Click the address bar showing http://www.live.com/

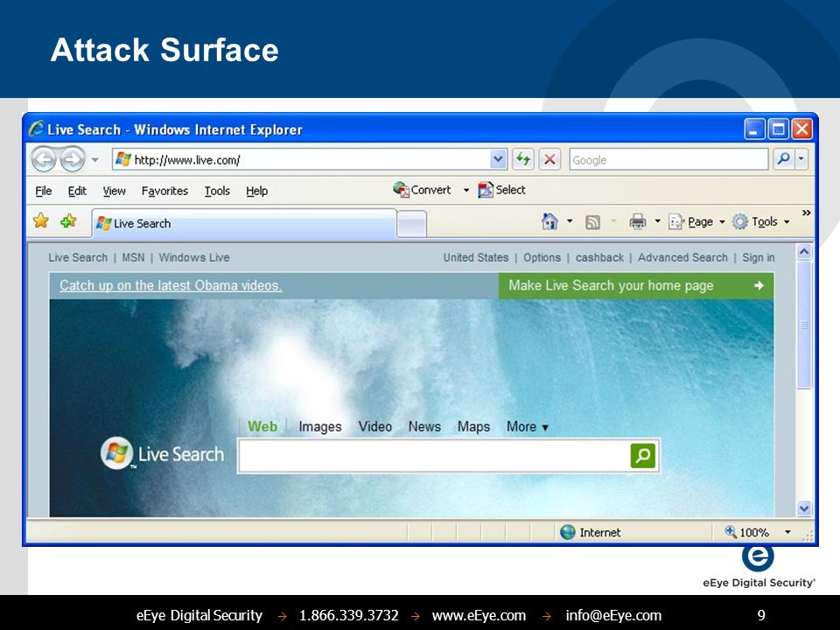point(300,159)
